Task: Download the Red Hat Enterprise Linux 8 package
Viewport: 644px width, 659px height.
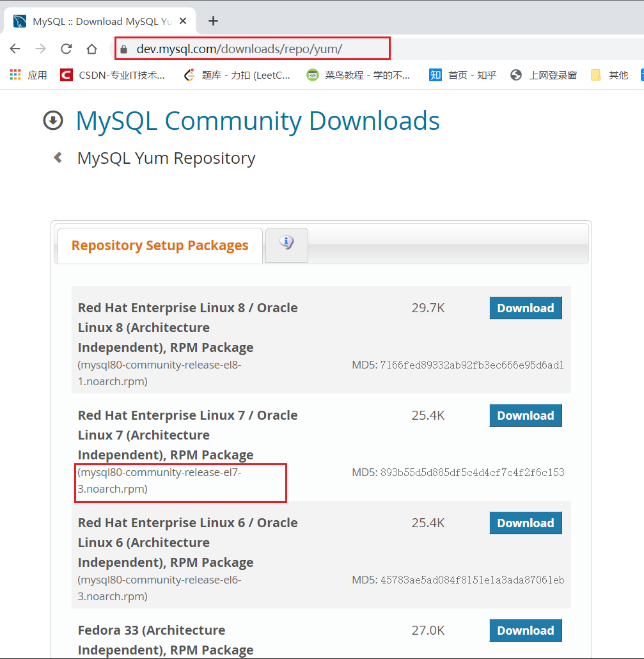Action: point(525,308)
